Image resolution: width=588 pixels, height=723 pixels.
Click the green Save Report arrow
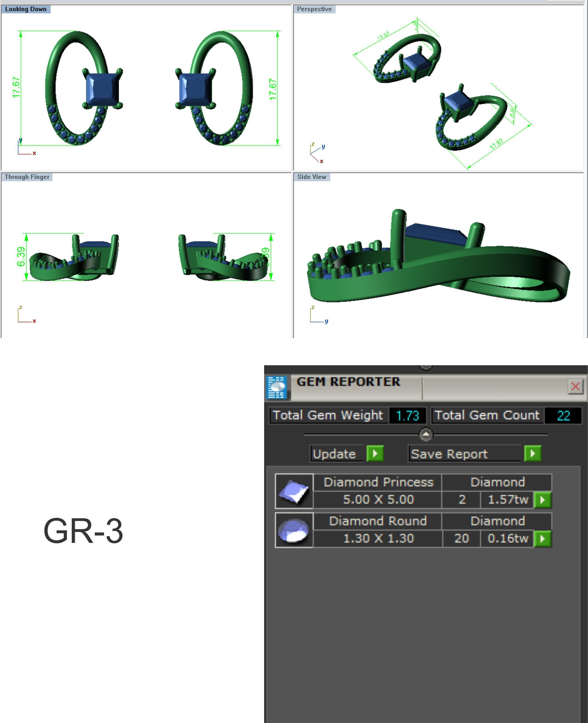point(533,453)
